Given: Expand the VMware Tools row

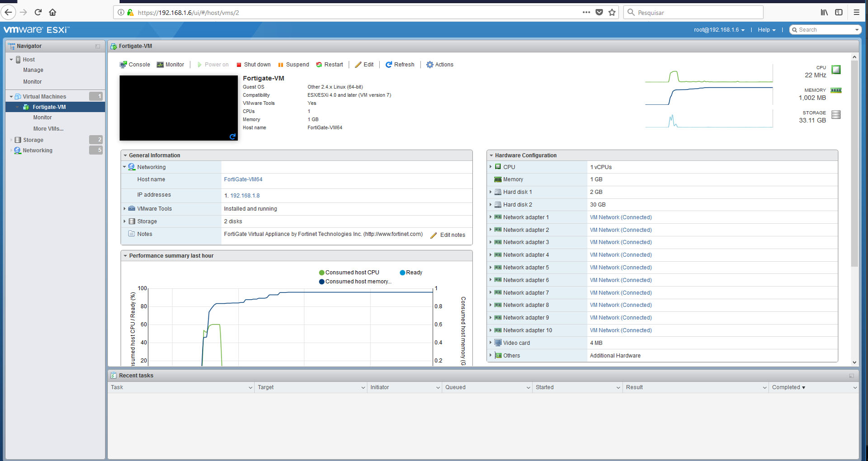Looking at the screenshot, I should tap(124, 209).
